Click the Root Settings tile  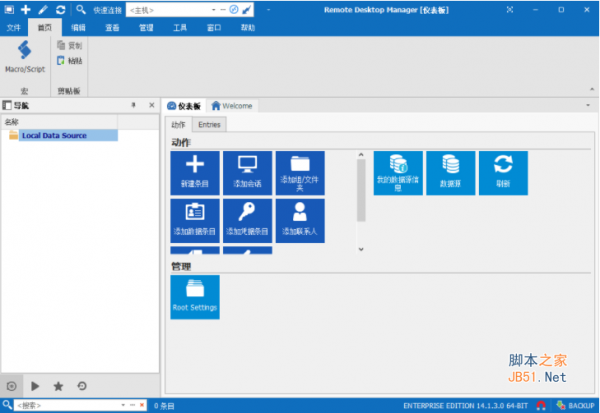coord(195,297)
